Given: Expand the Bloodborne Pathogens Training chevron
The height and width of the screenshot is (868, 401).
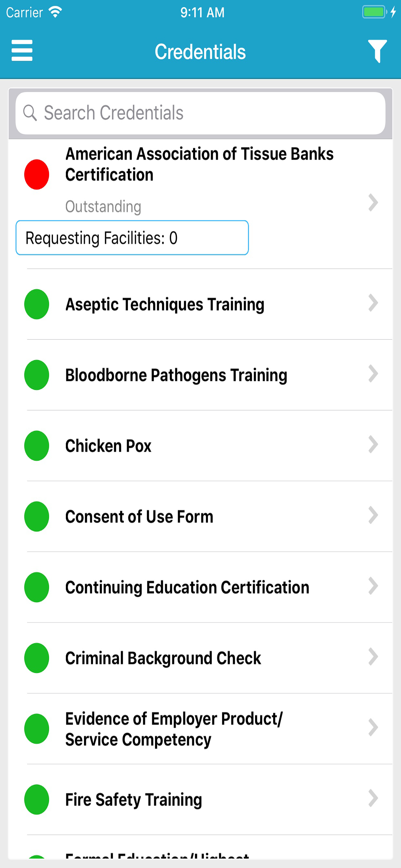Looking at the screenshot, I should 373,374.
